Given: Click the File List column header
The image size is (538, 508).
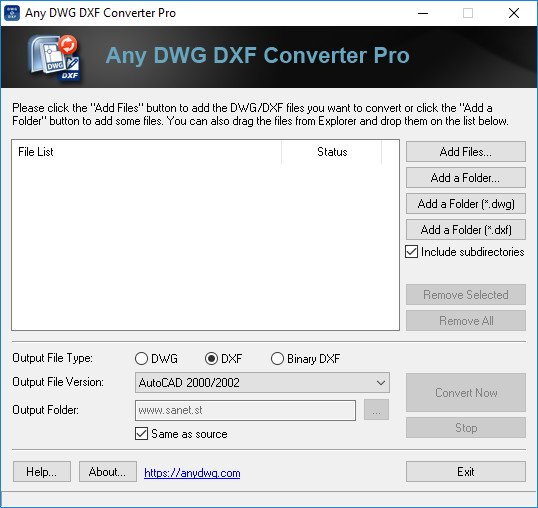Looking at the screenshot, I should pyautogui.click(x=147, y=152).
